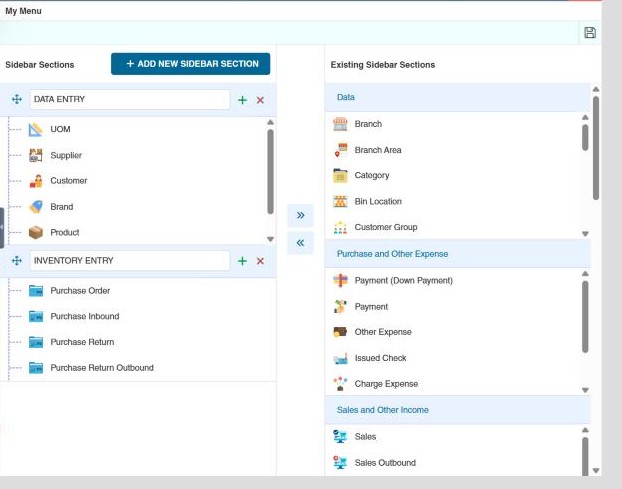The image size is (622, 489).
Task: Select the Purchase and Other Expense header
Action: coord(457,254)
